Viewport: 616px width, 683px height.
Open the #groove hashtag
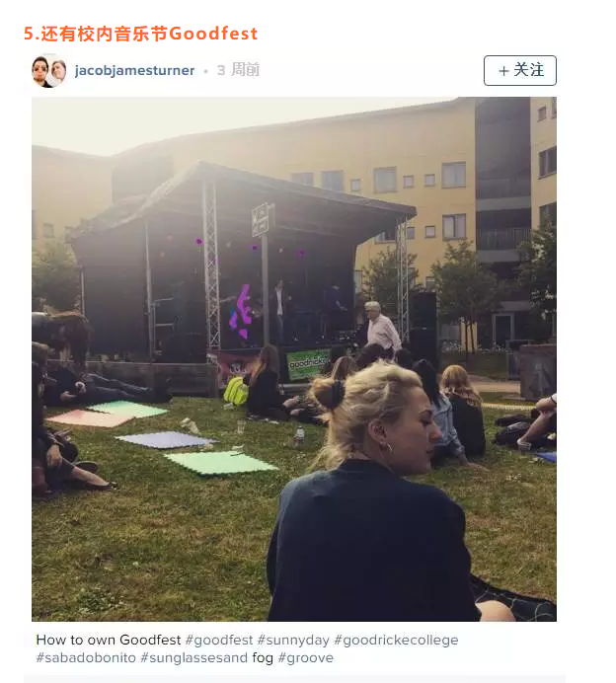[305, 657]
